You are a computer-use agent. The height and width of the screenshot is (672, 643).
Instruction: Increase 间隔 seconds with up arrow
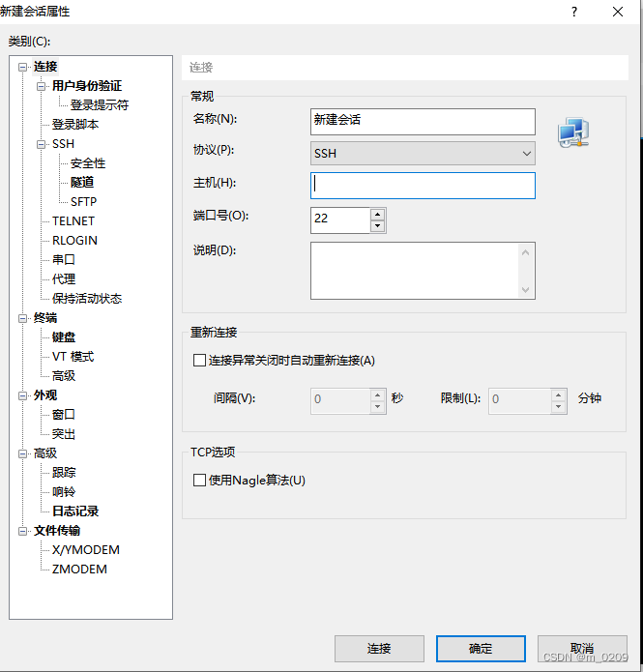(377, 395)
